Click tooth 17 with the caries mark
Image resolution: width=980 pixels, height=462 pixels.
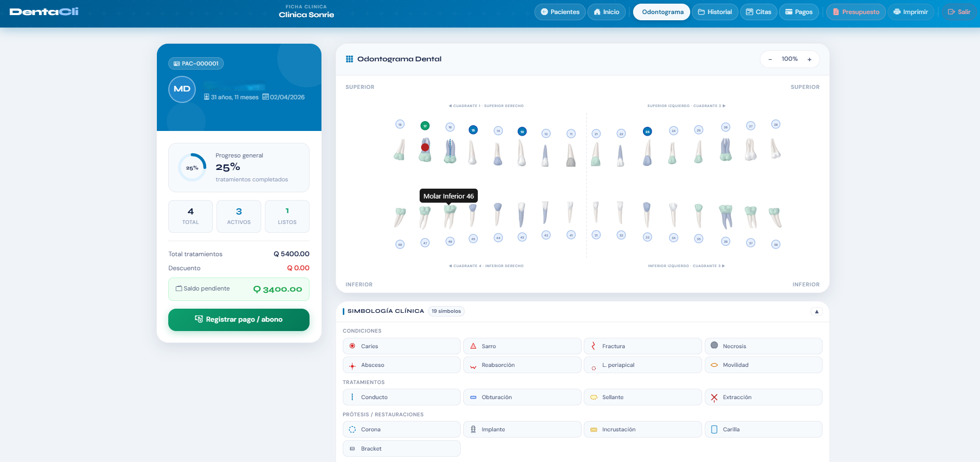click(x=425, y=150)
